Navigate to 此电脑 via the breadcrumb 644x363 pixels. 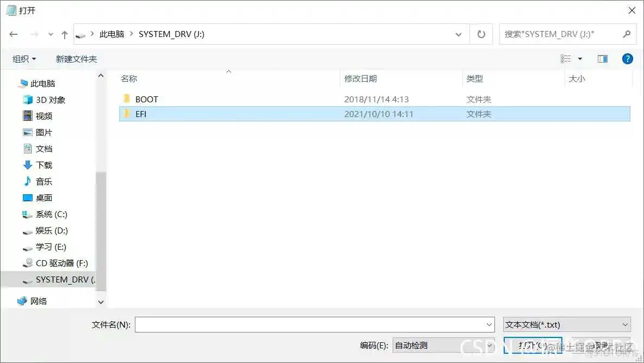pos(112,34)
